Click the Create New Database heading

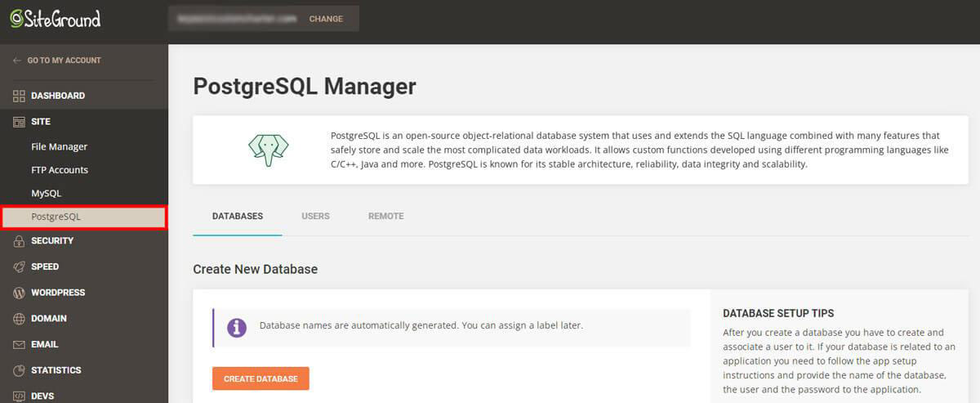tap(255, 269)
